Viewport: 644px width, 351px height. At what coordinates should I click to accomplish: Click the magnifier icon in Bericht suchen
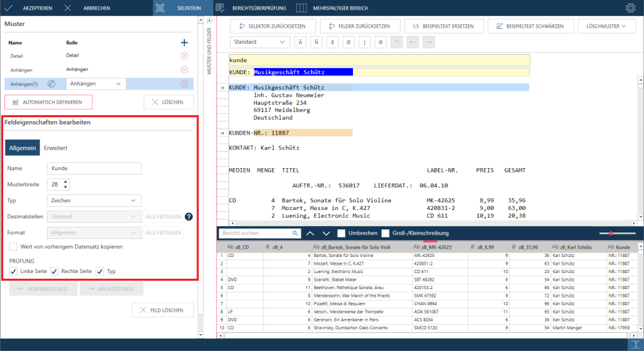294,233
